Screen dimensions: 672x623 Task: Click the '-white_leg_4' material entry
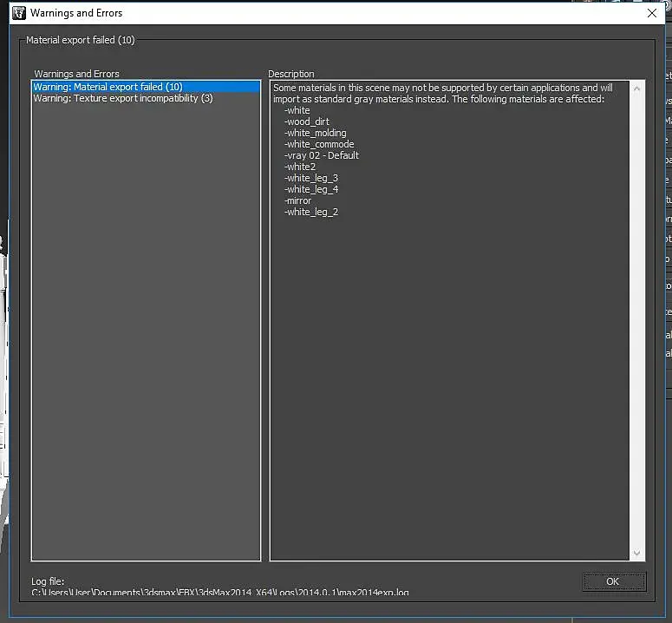tap(311, 189)
